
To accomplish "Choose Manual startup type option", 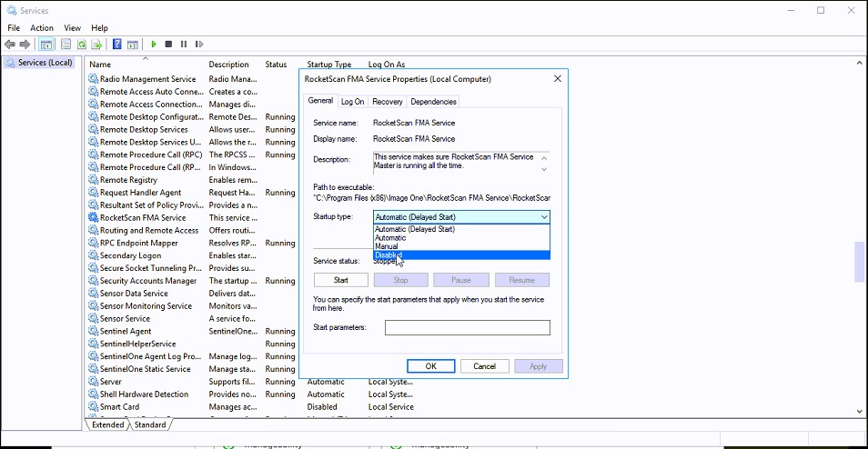I will pyautogui.click(x=461, y=246).
